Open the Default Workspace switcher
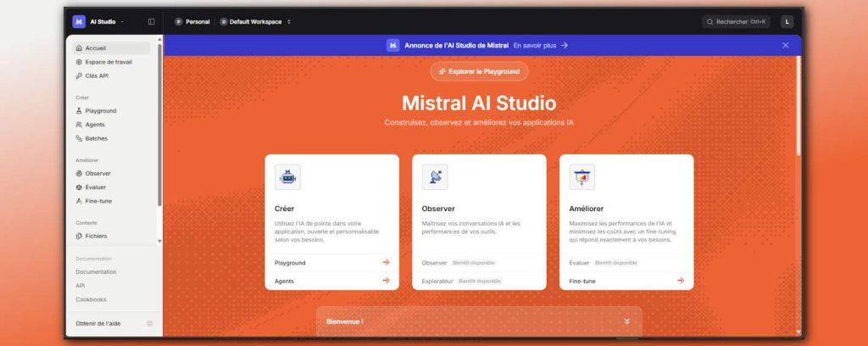The height and width of the screenshot is (346, 868). click(x=255, y=21)
